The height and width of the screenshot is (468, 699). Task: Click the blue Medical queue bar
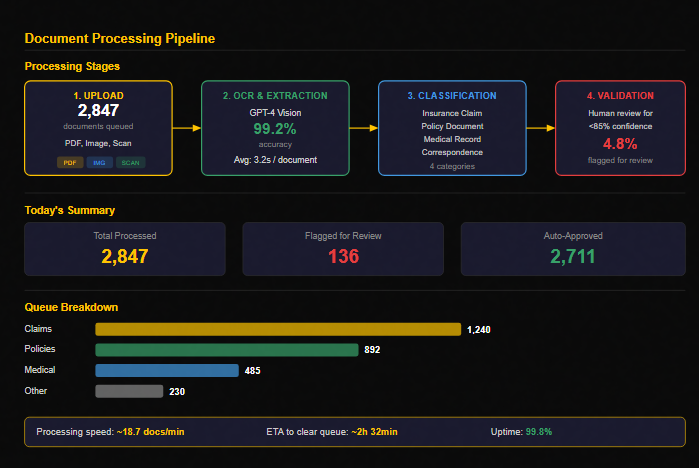(167, 370)
